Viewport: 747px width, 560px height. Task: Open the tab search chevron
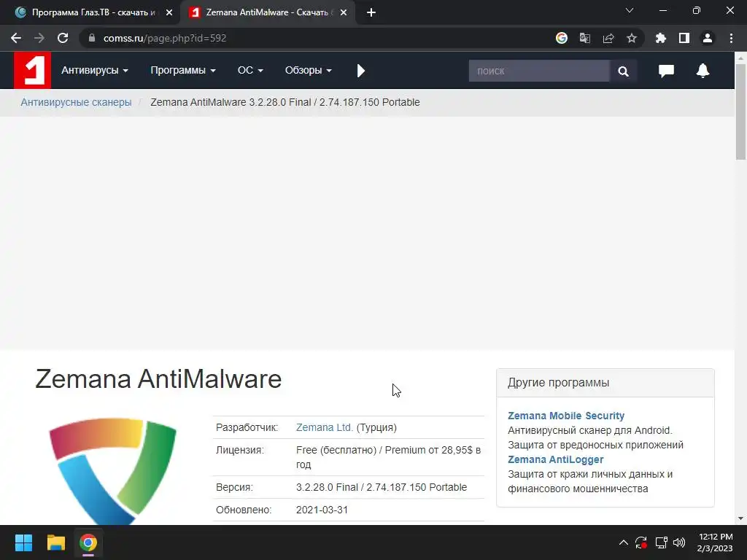[x=630, y=10]
